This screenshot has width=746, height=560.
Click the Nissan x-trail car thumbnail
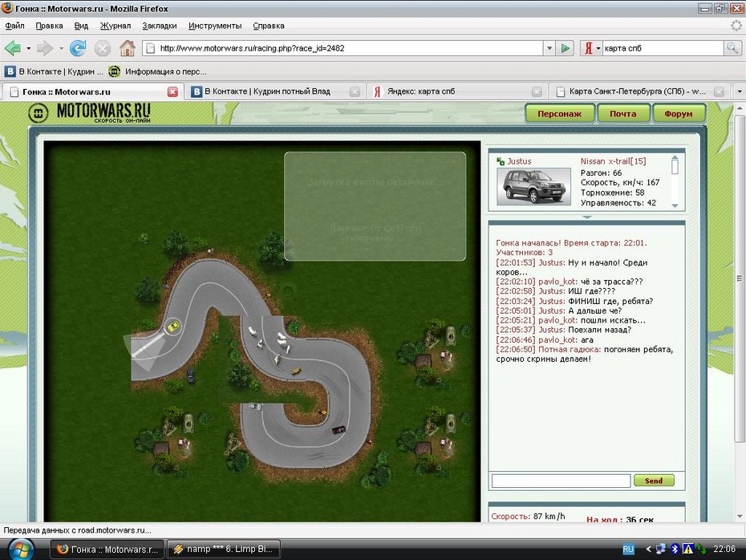click(x=533, y=186)
